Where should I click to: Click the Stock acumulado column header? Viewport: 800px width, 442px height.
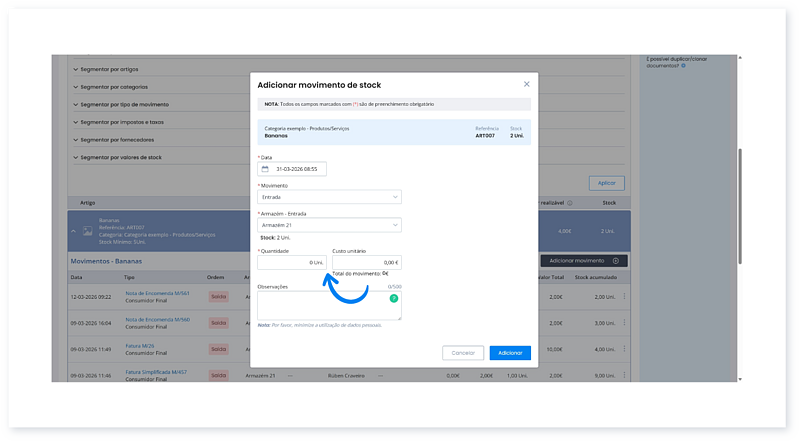click(x=595, y=278)
